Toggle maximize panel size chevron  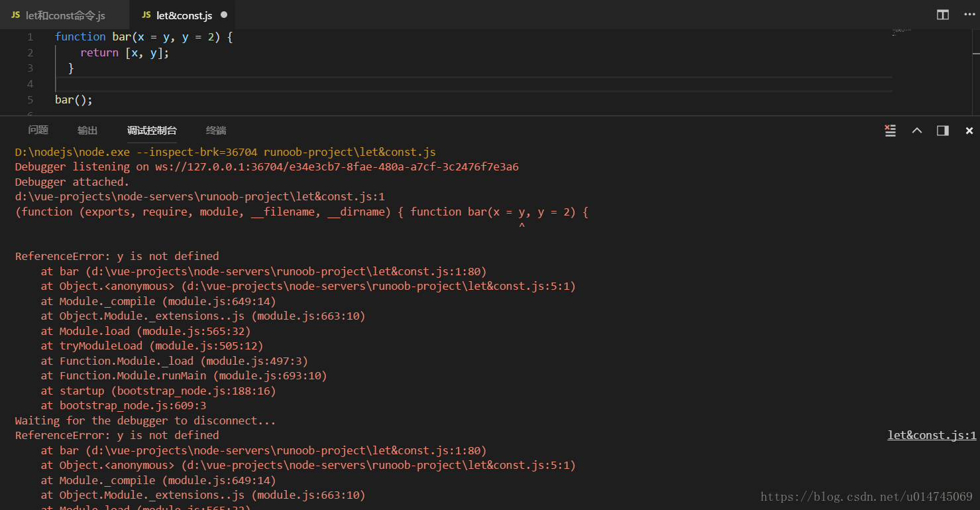917,130
